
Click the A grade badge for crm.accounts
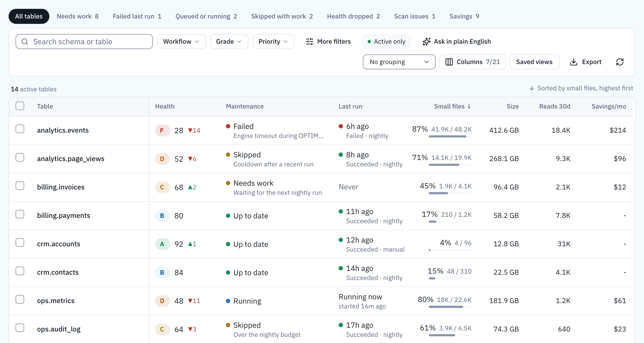[162, 244]
